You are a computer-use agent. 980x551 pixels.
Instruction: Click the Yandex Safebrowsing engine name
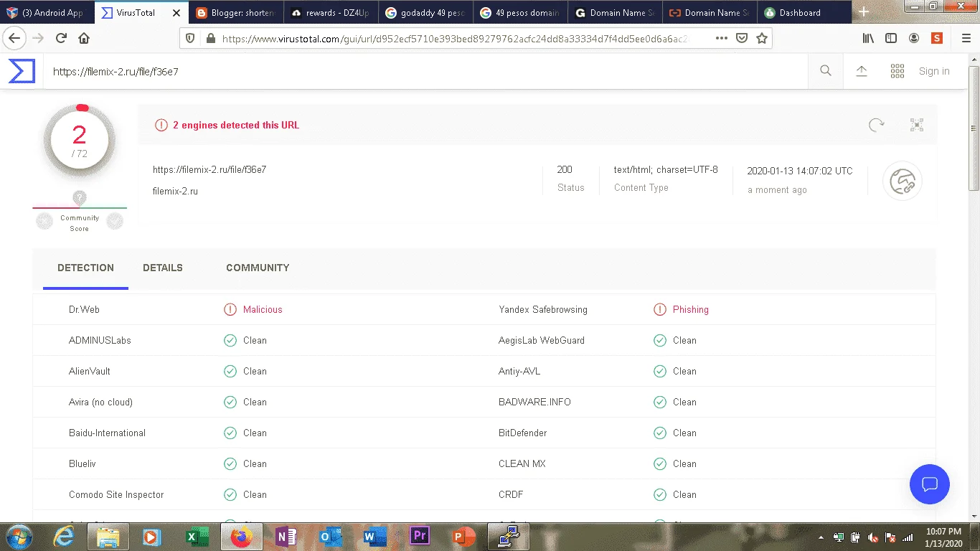pyautogui.click(x=543, y=310)
